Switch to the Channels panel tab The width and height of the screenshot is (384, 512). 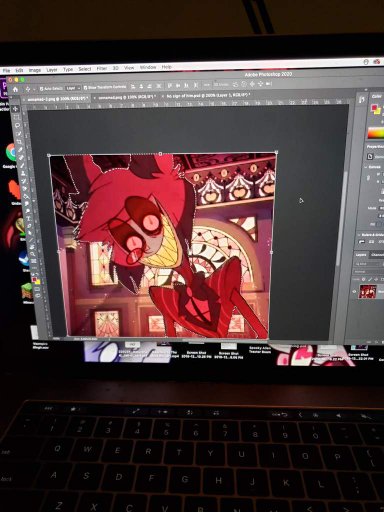pos(377,255)
